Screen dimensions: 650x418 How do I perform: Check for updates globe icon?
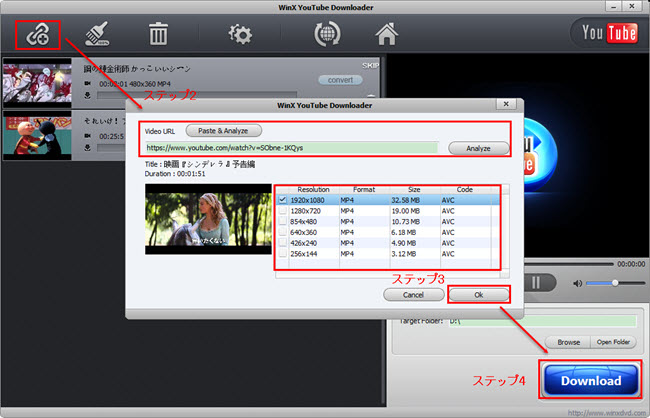(327, 34)
